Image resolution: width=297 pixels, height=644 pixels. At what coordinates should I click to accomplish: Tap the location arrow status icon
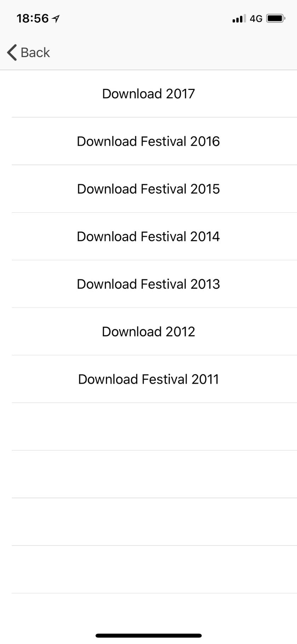pos(56,19)
